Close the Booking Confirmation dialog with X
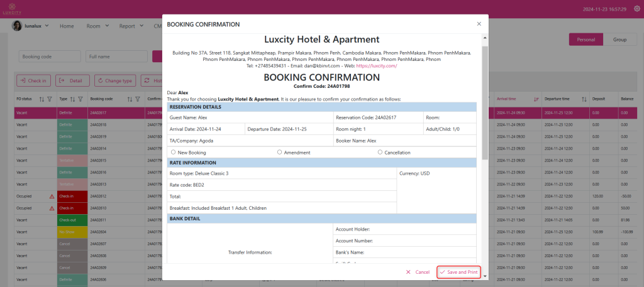Image resolution: width=644 pixels, height=287 pixels. click(x=479, y=24)
